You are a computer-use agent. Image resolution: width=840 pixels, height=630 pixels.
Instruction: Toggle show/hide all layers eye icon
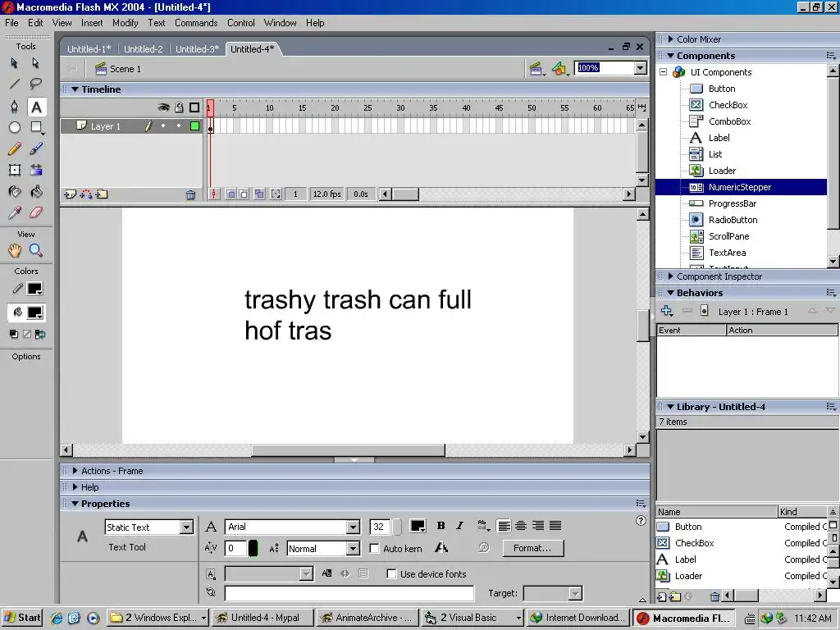pos(163,107)
